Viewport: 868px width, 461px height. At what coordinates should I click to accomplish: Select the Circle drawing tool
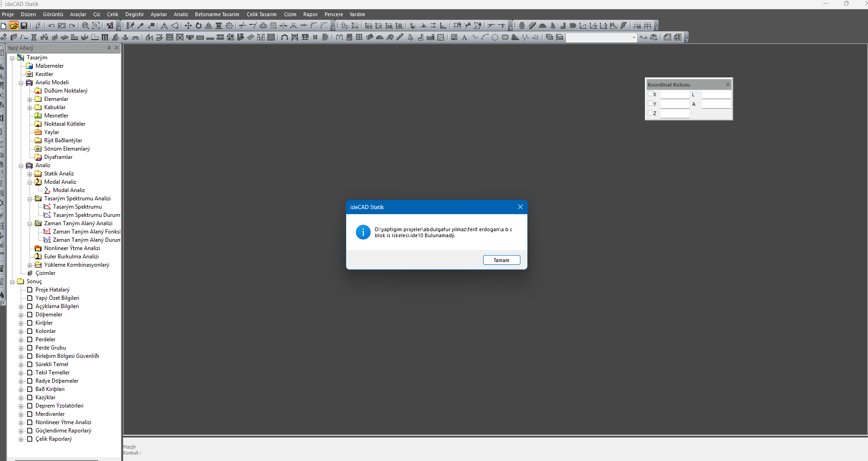[495, 37]
